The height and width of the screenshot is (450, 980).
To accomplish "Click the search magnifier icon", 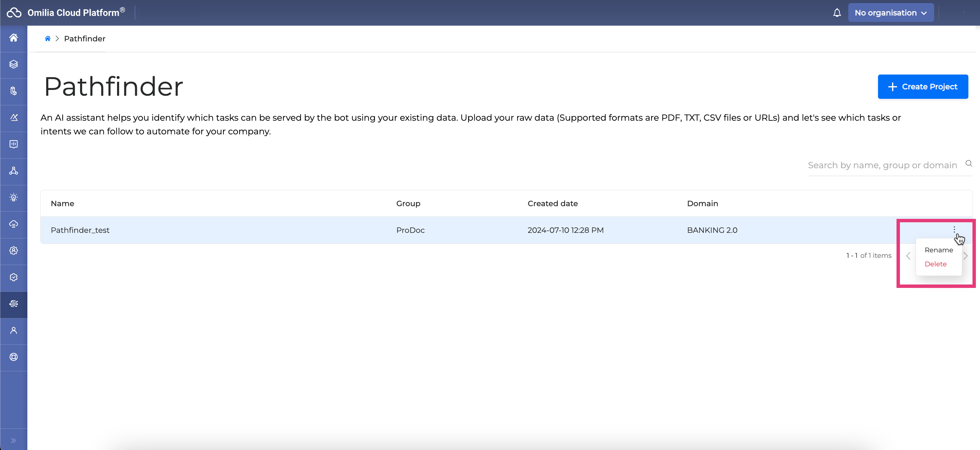I will pyautogui.click(x=969, y=163).
